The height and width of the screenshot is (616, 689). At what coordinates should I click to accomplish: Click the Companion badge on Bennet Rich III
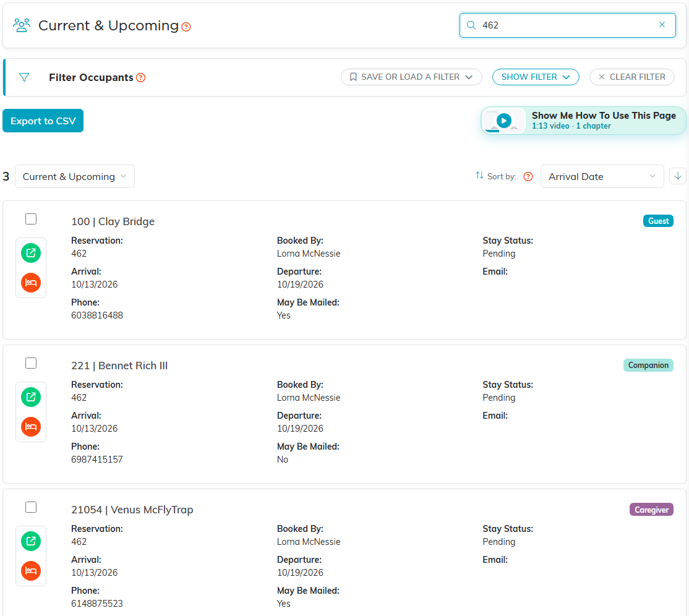[x=648, y=365]
